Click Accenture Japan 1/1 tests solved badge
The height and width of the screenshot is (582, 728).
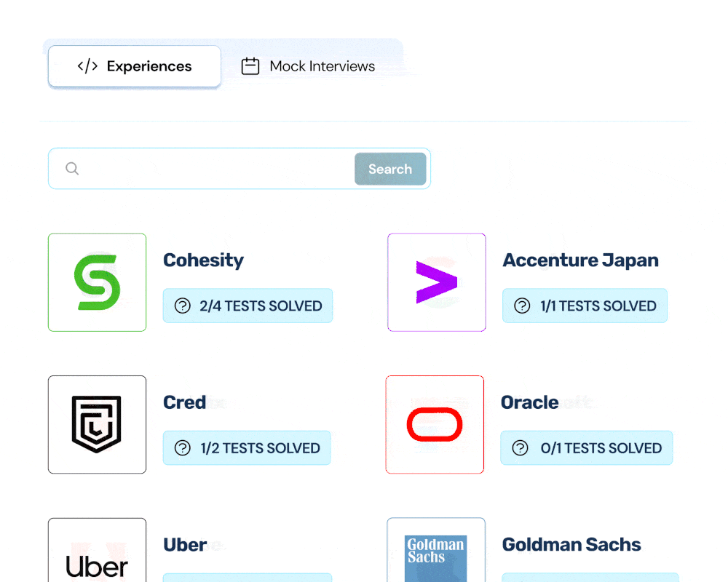585,306
